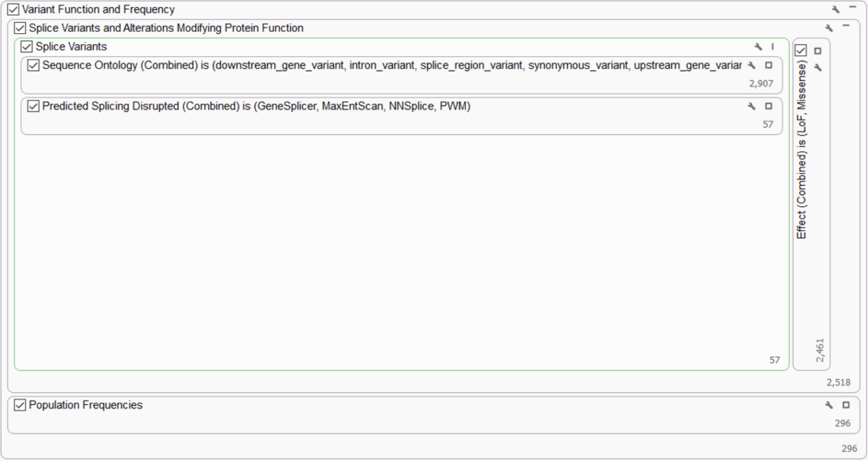
Task: Click wrench on Predicted Splicing Disrupted filter
Action: pos(752,106)
